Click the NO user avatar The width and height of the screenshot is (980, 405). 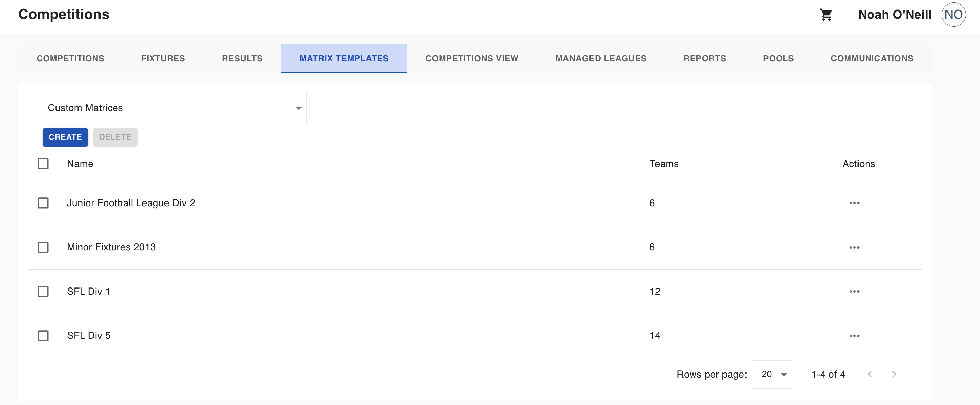pyautogui.click(x=953, y=15)
